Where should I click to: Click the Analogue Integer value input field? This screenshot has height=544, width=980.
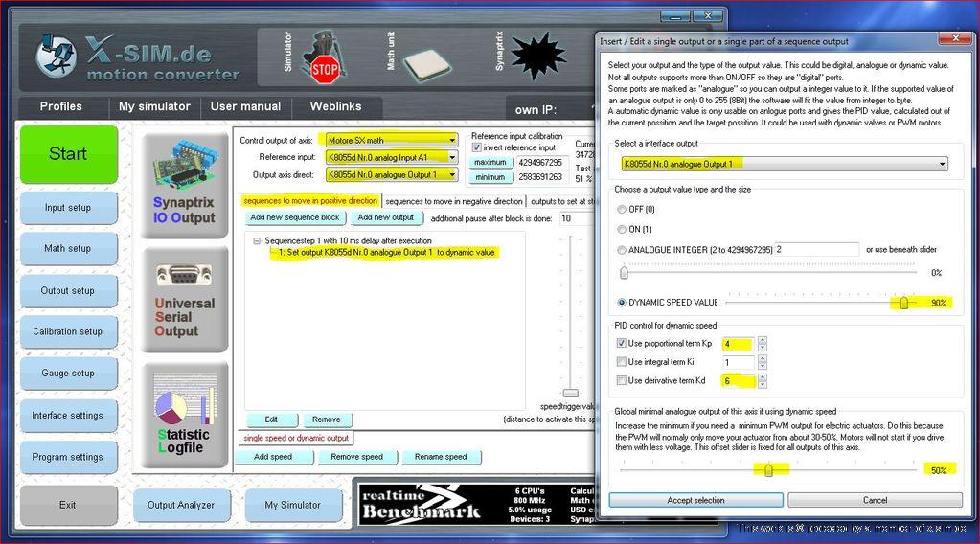tap(816, 249)
